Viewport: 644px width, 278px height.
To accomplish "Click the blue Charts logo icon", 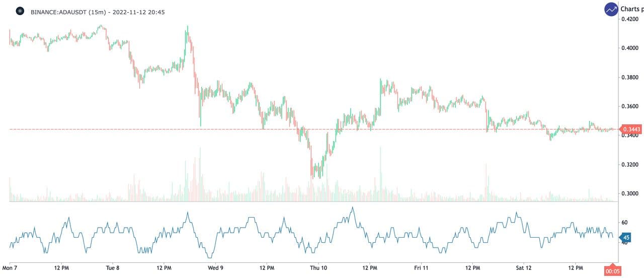I will pyautogui.click(x=612, y=9).
